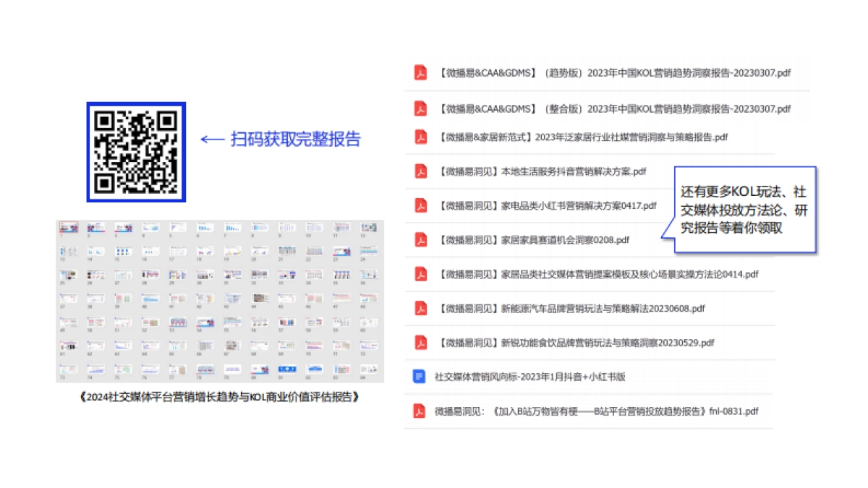Click the PDF icon beside the 趋势版 KOL营销趋势洞察报告
Screen dimensions: 868x488
pyautogui.click(x=420, y=72)
